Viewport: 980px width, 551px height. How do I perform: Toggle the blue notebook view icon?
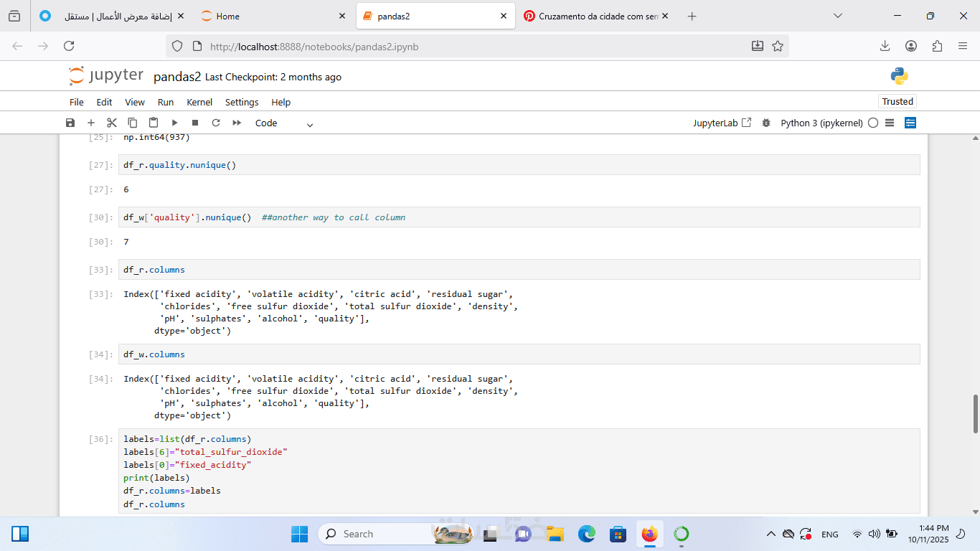click(910, 123)
